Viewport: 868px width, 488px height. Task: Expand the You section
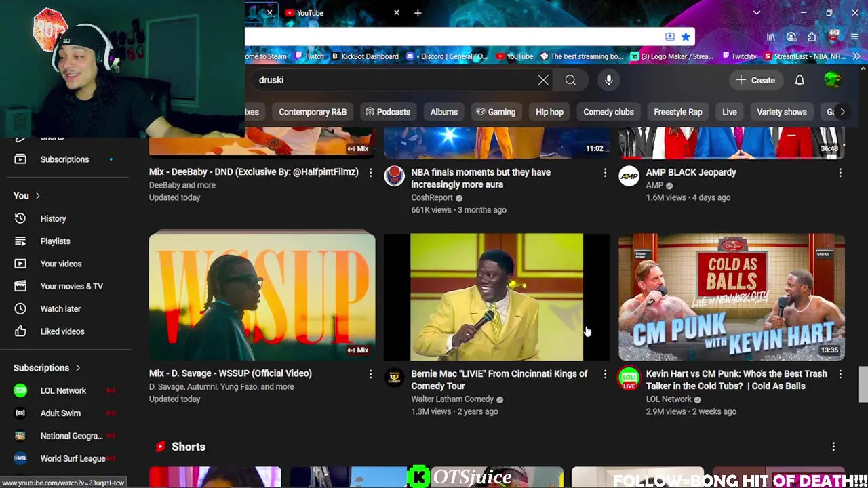[x=27, y=196]
